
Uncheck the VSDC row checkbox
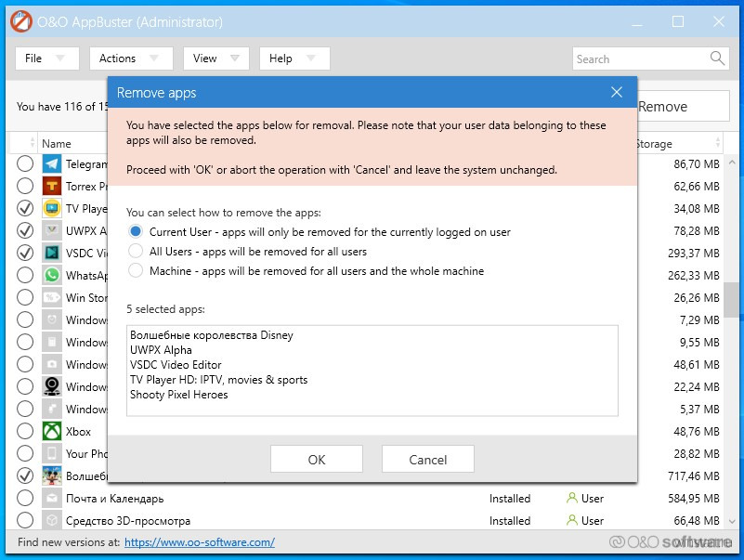pyautogui.click(x=25, y=253)
